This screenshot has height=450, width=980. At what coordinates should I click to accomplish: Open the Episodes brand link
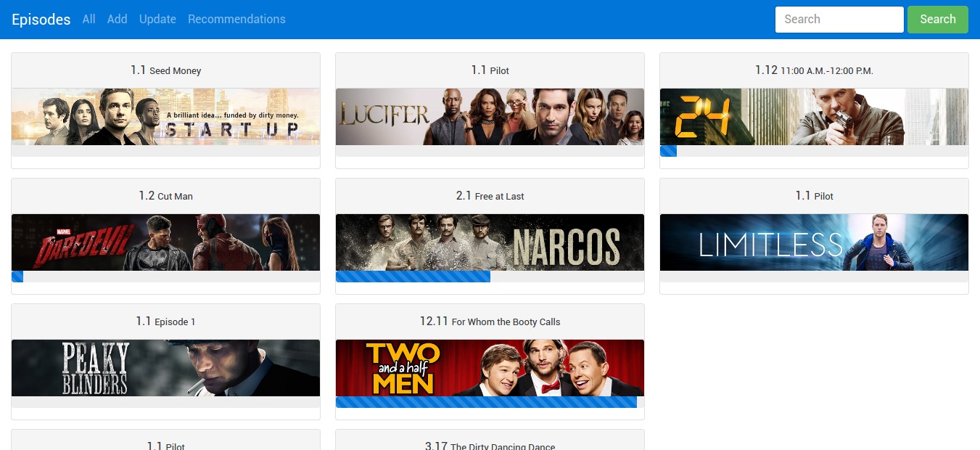tap(41, 20)
